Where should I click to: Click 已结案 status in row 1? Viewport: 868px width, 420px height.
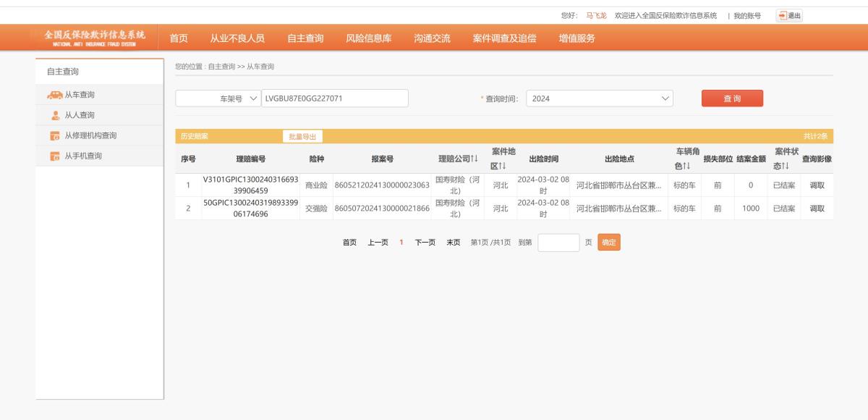pos(784,185)
